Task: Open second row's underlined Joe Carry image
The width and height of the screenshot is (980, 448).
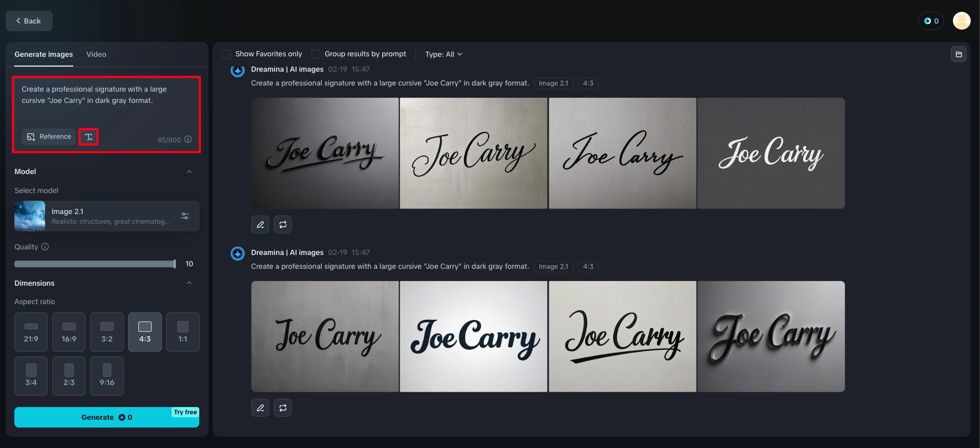Action: 622,336
